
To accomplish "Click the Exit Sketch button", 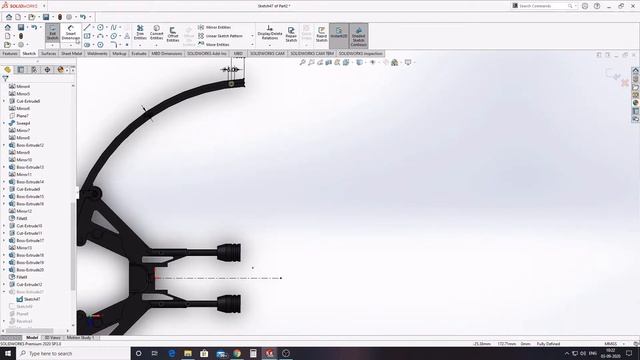I will pos(52,32).
